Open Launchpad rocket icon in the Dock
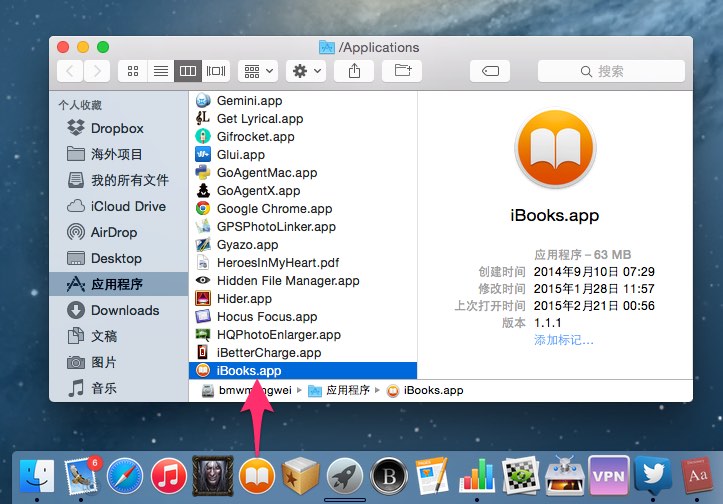Image resolution: width=723 pixels, height=504 pixels. pos(344,476)
